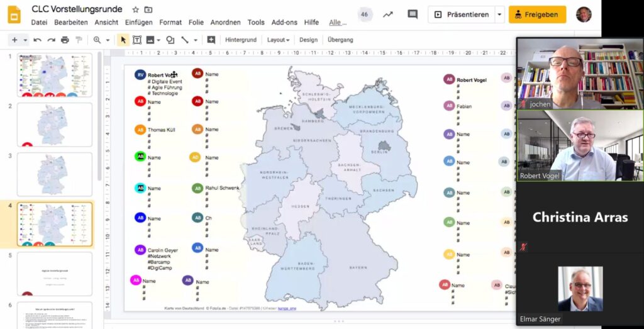This screenshot has height=329, width=644.
Task: Add a comment using toolbar icon
Action: click(211, 40)
